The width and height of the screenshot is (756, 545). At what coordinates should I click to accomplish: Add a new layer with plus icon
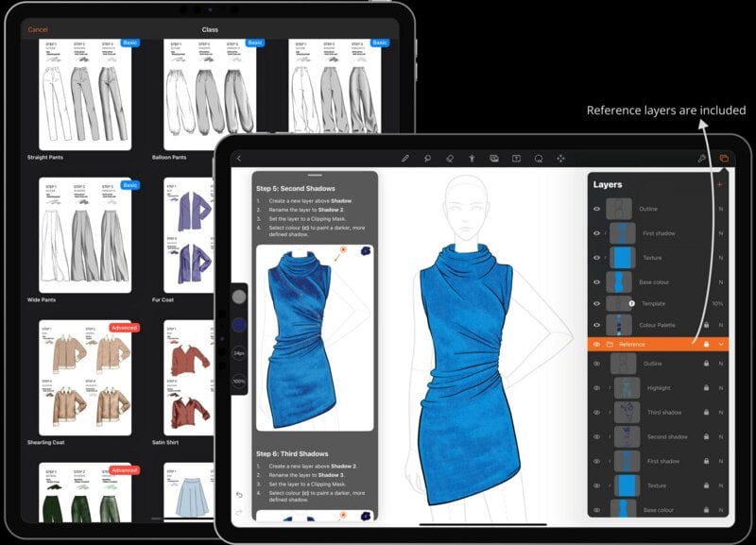[719, 185]
